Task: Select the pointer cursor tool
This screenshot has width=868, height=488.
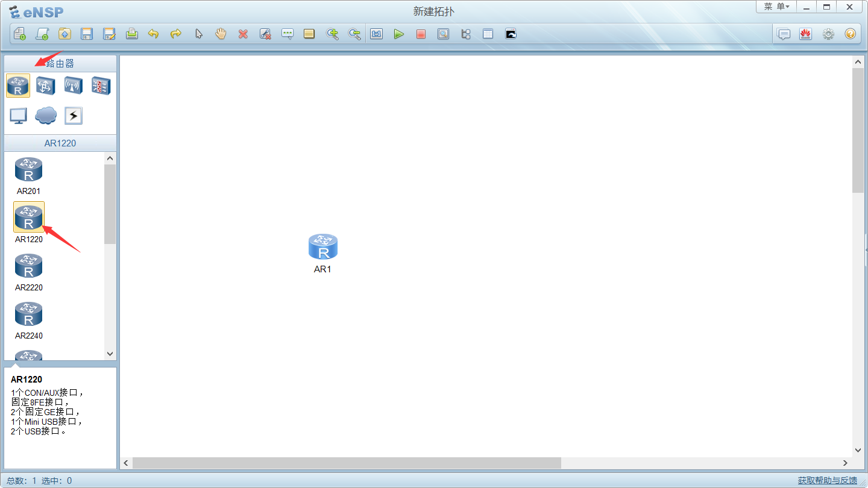Action: [x=198, y=34]
